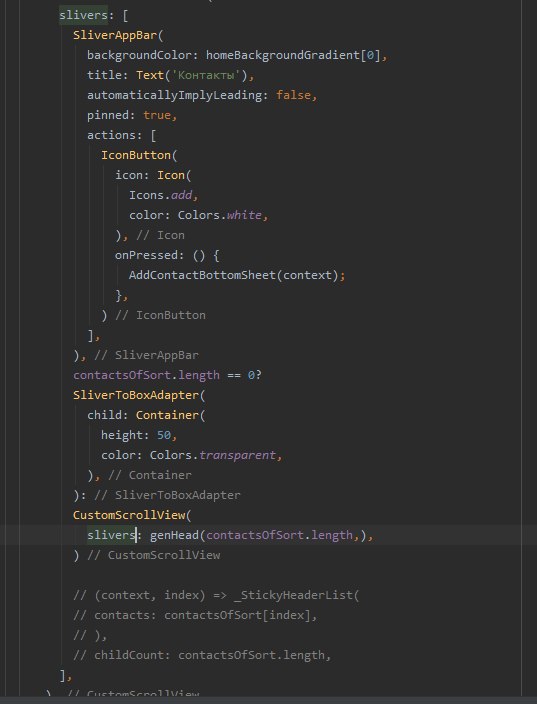Click 'onPressed' callback property

[146, 255]
